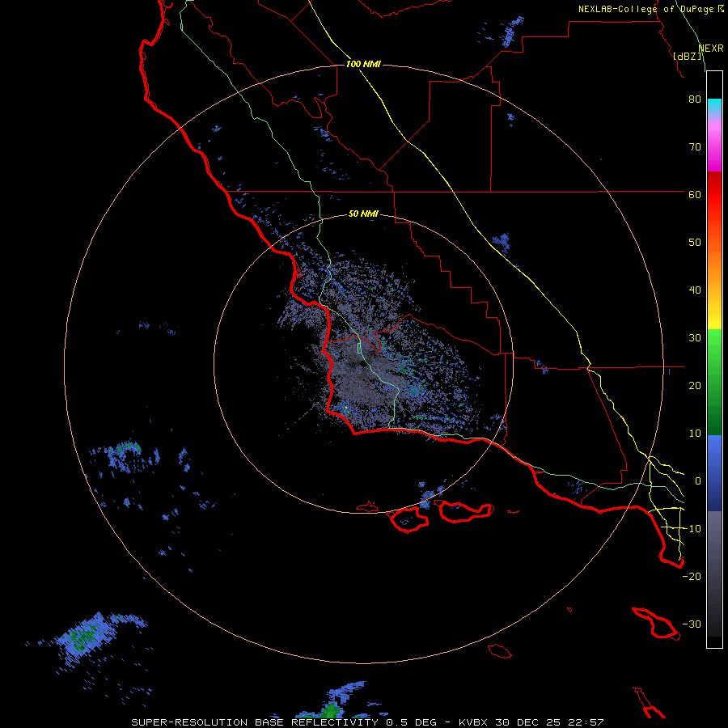Click the -10 value on the dBZ scale
Viewport: 728px width, 728px height.
(x=692, y=528)
